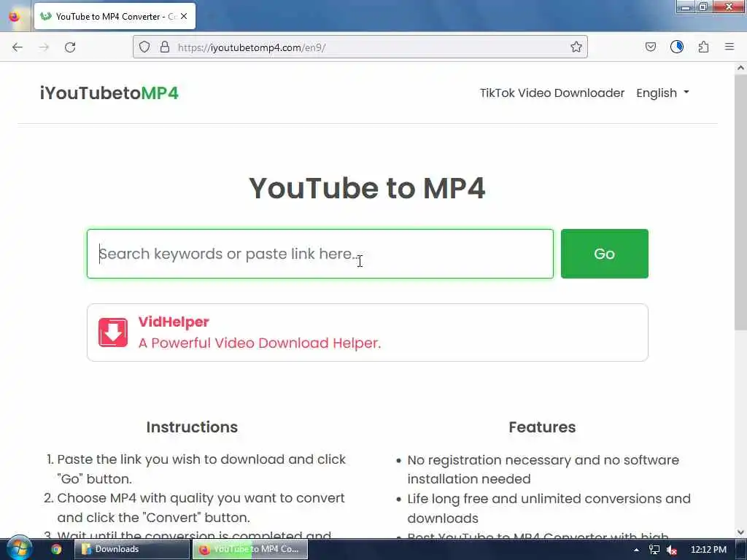Click the Firefox logo in the title bar
The image size is (747, 560).
point(15,16)
